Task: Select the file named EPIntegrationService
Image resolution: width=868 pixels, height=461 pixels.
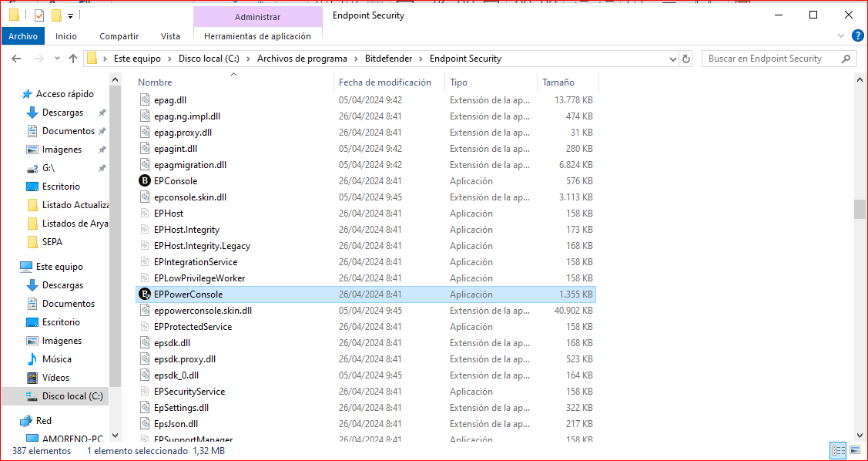Action: click(x=196, y=262)
